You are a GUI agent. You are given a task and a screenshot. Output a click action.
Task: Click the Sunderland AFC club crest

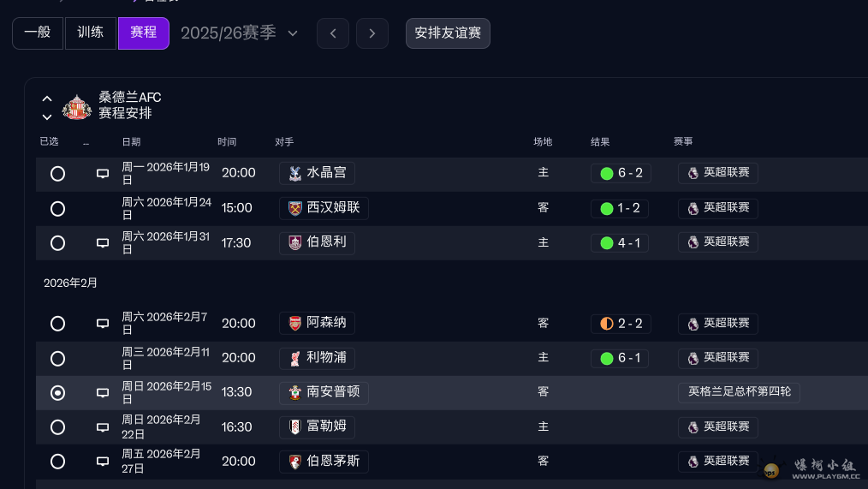pyautogui.click(x=77, y=107)
